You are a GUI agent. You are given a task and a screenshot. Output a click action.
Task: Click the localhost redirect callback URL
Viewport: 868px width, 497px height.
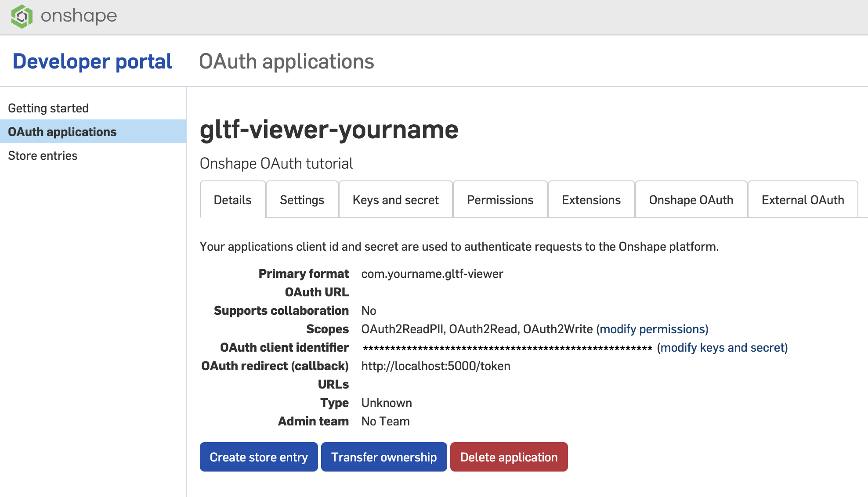tap(435, 366)
